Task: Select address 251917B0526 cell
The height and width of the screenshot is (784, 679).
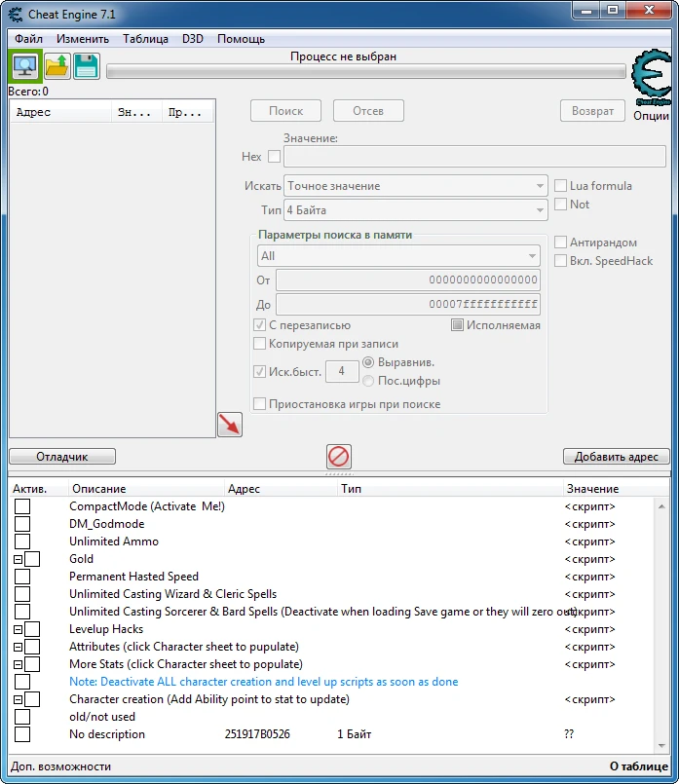Action: click(257, 734)
